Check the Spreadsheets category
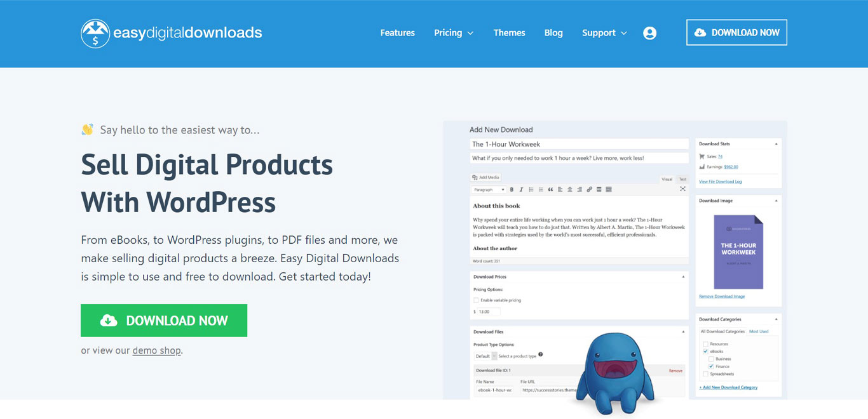The width and height of the screenshot is (868, 419). (705, 374)
